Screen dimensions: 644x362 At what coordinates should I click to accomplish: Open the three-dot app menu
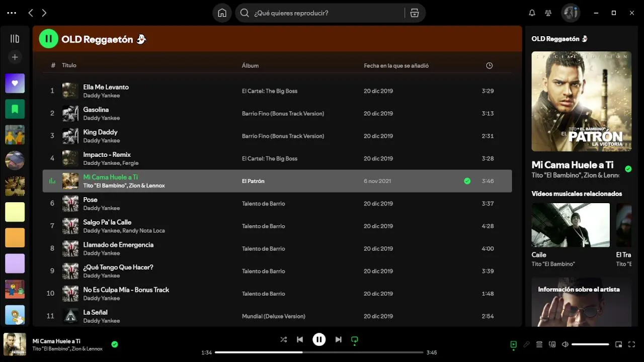[x=12, y=13]
